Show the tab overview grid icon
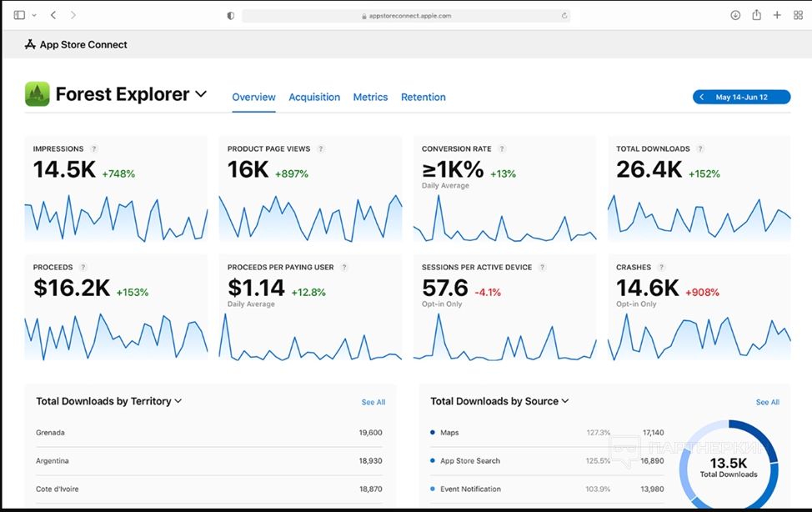The height and width of the screenshot is (512, 812). 798,15
